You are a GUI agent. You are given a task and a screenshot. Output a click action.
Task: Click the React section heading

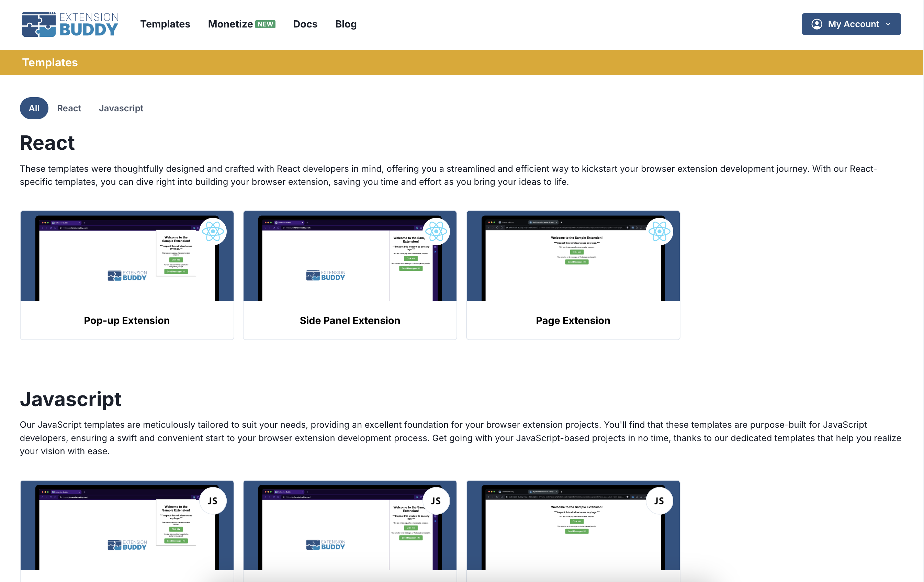47,143
